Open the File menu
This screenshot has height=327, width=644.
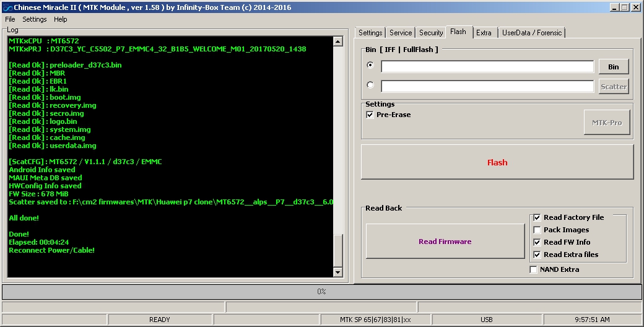pos(10,19)
